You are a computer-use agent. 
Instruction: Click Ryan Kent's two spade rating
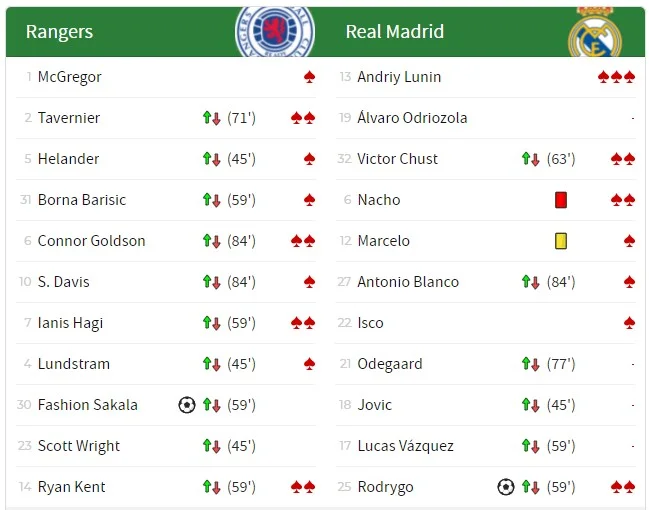click(x=303, y=487)
